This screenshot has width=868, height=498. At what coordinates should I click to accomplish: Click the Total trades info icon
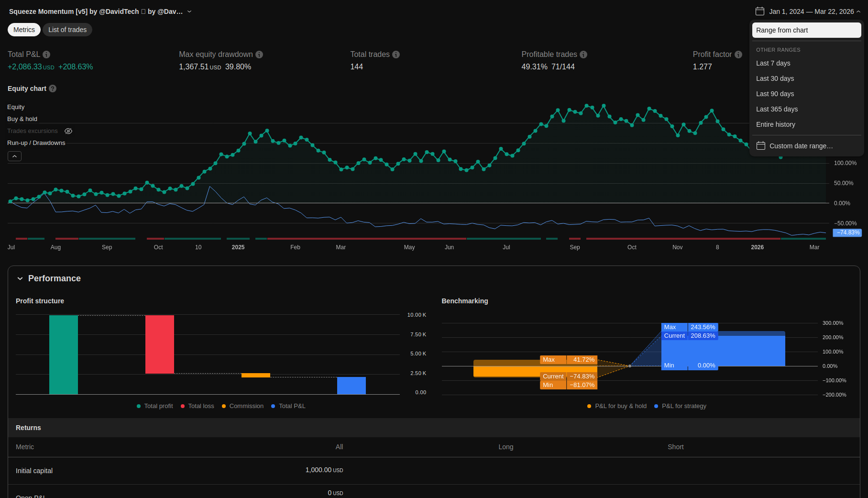pos(396,55)
